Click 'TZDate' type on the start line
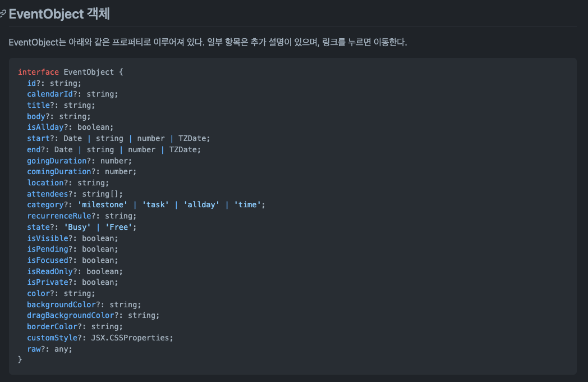The image size is (588, 382). pos(194,138)
